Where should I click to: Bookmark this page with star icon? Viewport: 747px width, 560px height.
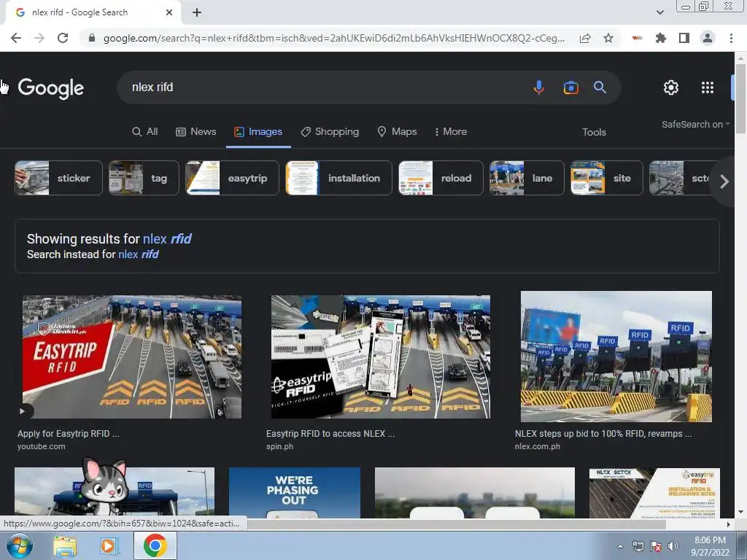(608, 38)
